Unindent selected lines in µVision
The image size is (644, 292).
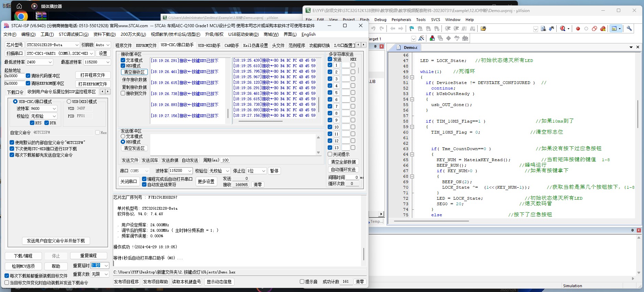(456, 29)
